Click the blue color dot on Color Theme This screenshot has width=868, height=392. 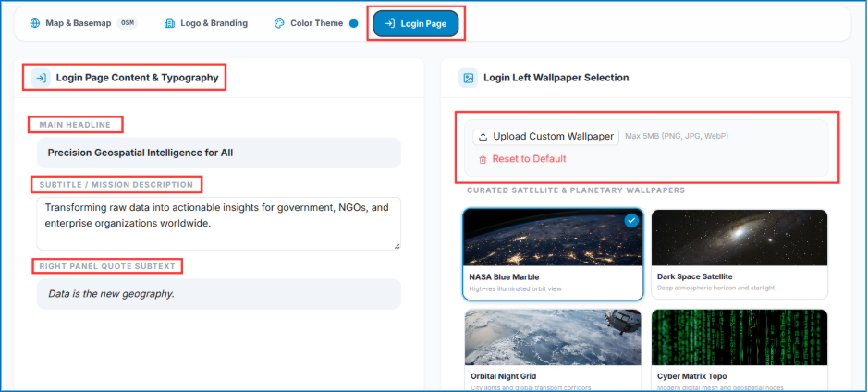coord(354,23)
